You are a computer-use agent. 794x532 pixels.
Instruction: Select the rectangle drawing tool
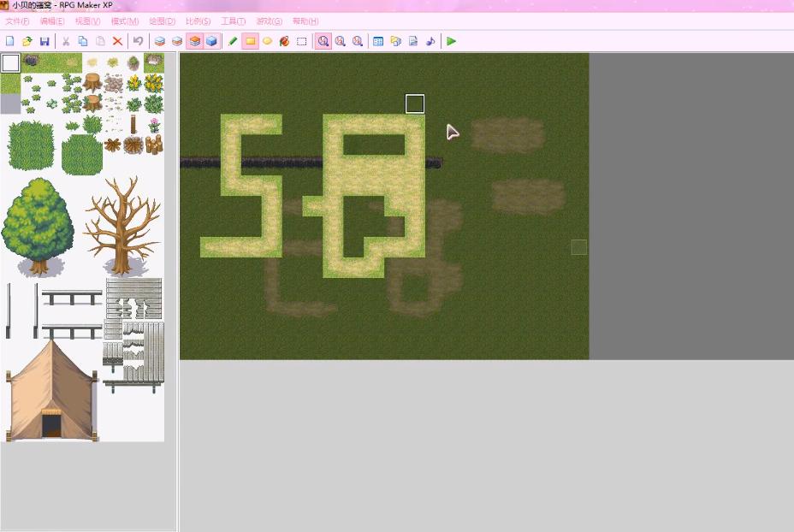click(x=250, y=41)
